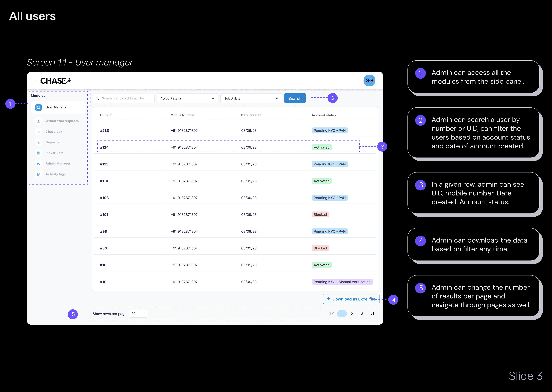This screenshot has height=392, width=552.
Task: Click Download as Excel file button
Action: (351, 299)
